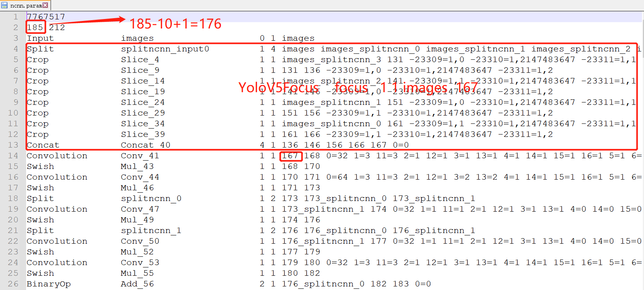
Task: Click the layer name Mul_49
Action: click(137, 220)
